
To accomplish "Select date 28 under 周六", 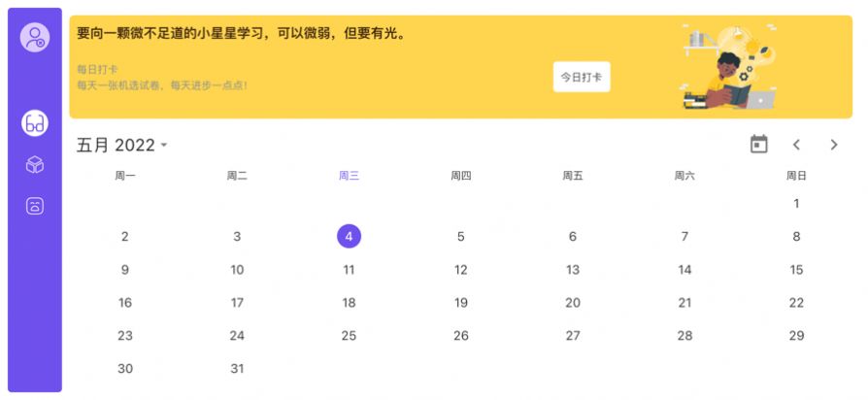I will tap(684, 336).
